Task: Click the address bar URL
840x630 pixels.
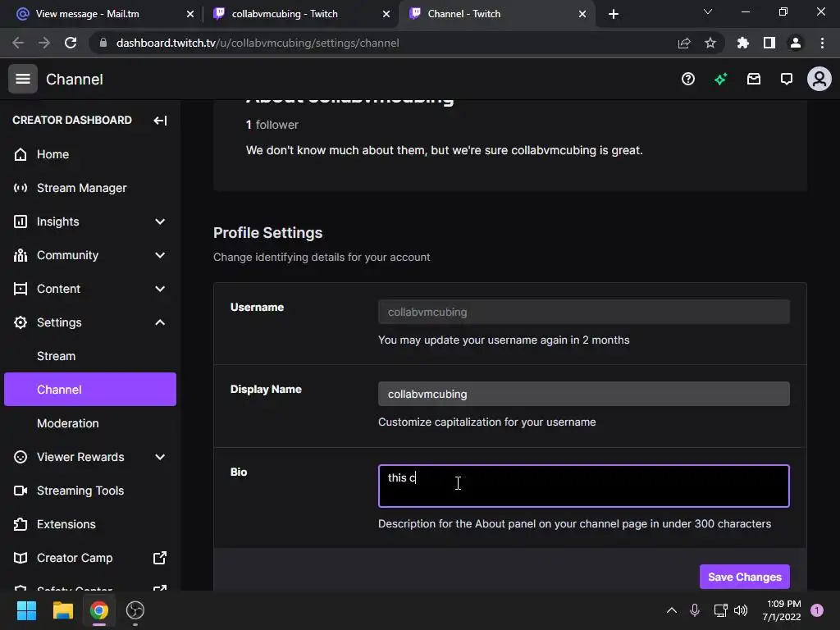Action: [x=257, y=43]
